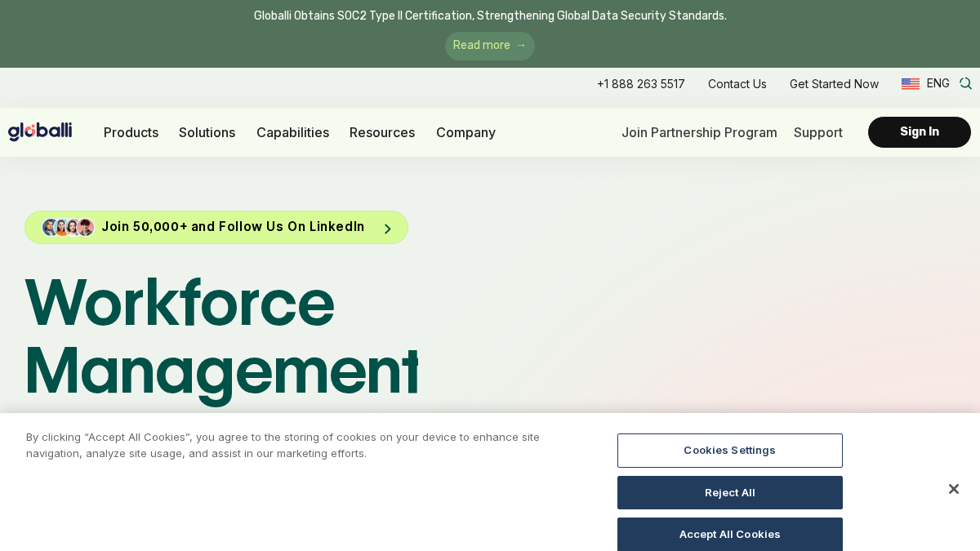Call the +1 888 263 5517 number link
This screenshot has height=551, width=980.
tap(641, 84)
